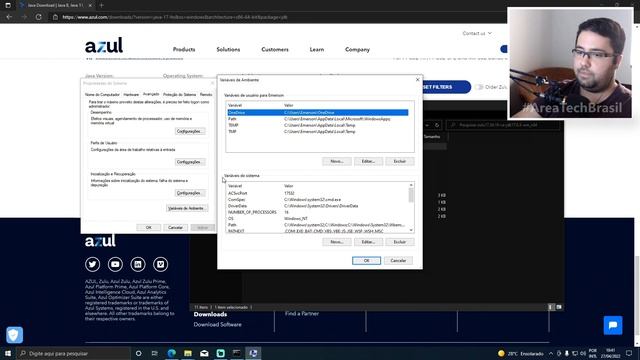The height and width of the screenshot is (360, 640).
Task: Click the refresh icon in the File Explorer window
Action: pyautogui.click(x=437, y=125)
